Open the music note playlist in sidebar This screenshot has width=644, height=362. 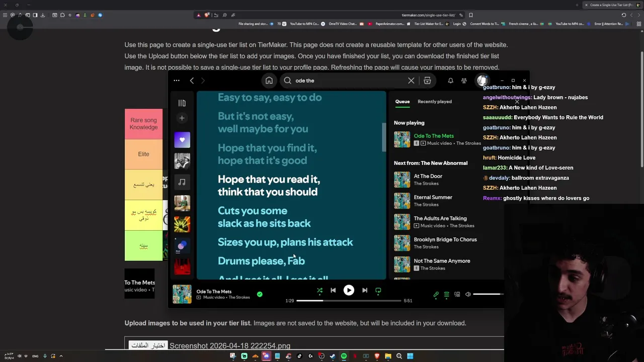coord(182,182)
